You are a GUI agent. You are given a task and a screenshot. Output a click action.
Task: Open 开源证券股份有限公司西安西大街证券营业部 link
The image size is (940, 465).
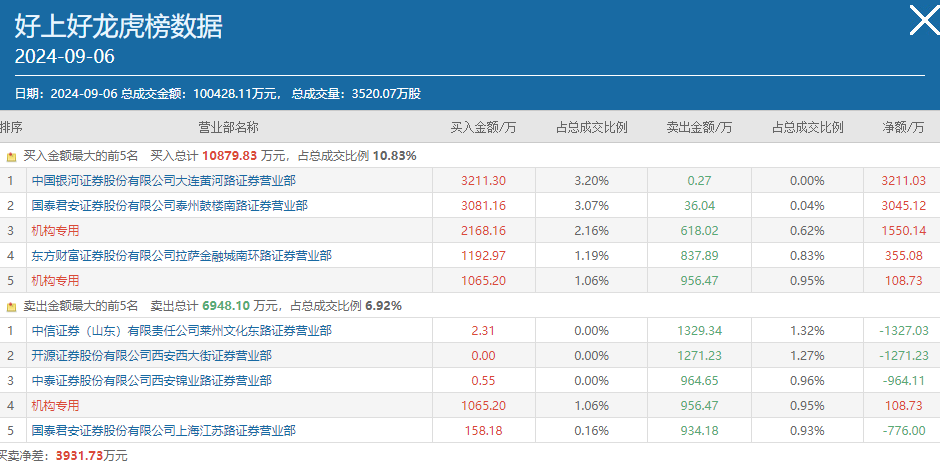tap(152, 356)
